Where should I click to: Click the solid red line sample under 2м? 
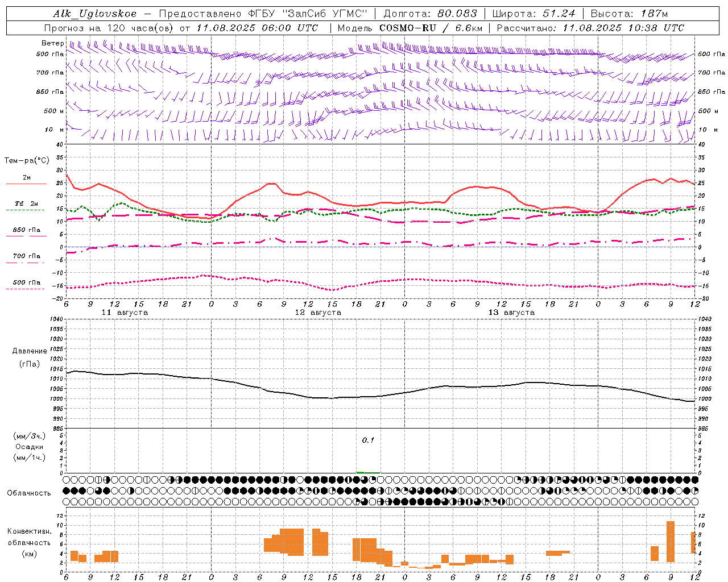(26, 184)
